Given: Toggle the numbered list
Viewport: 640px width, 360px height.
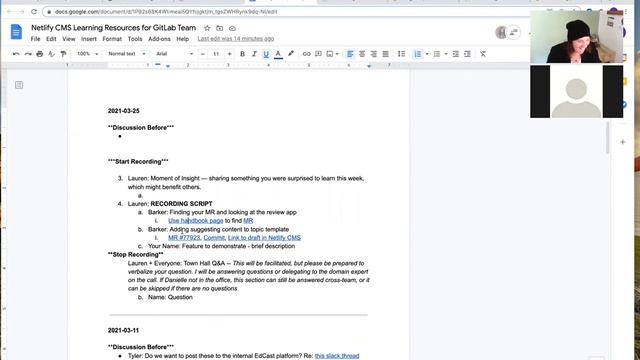Looking at the screenshot, I should pyautogui.click(x=418, y=54).
